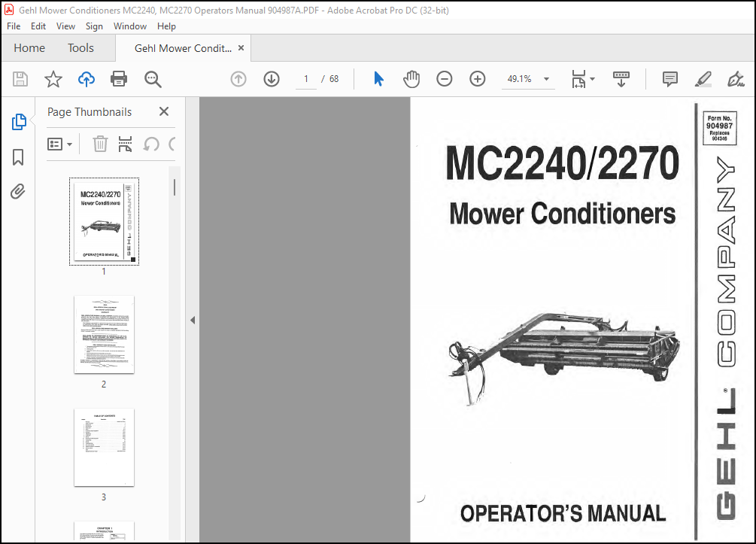This screenshot has width=756, height=544.
Task: Open the View menu
Action: coord(65,26)
